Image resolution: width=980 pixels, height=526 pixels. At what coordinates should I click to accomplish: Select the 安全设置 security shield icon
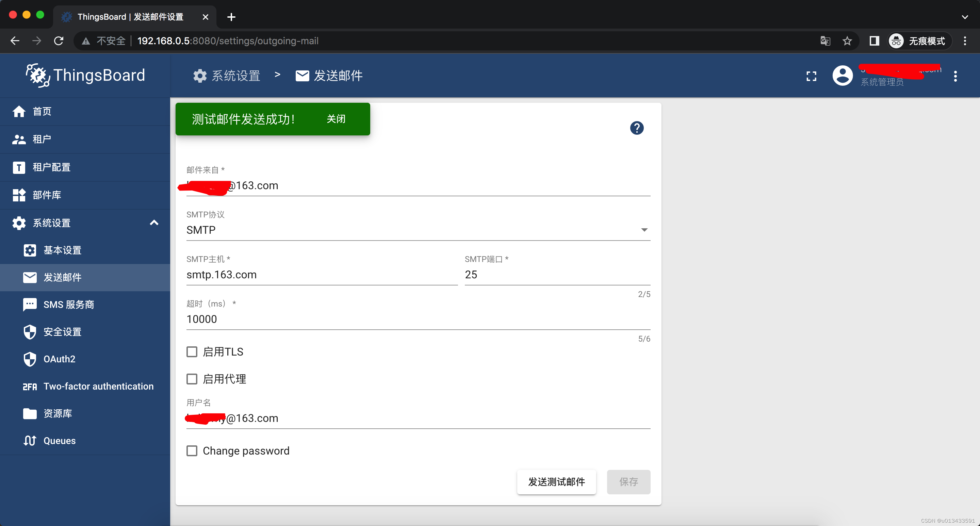[30, 332]
